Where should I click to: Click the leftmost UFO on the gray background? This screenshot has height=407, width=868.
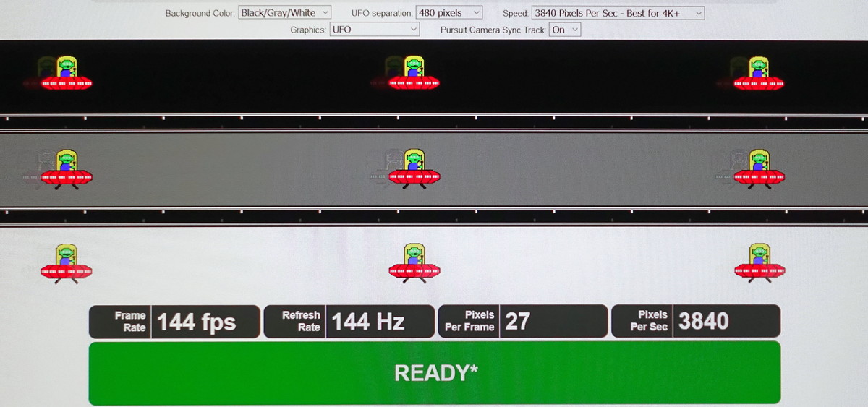coord(67,169)
